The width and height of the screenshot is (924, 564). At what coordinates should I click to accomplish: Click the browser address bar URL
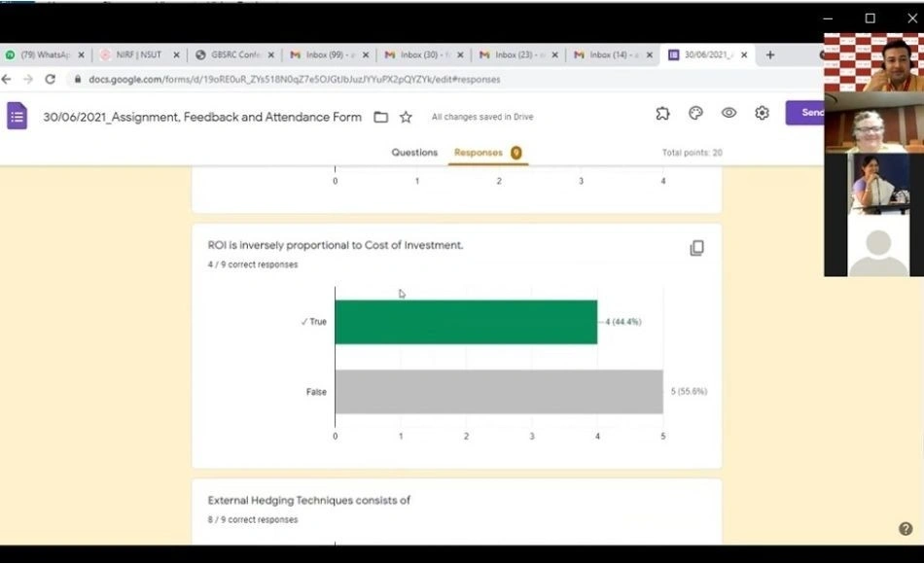pyautogui.click(x=294, y=79)
